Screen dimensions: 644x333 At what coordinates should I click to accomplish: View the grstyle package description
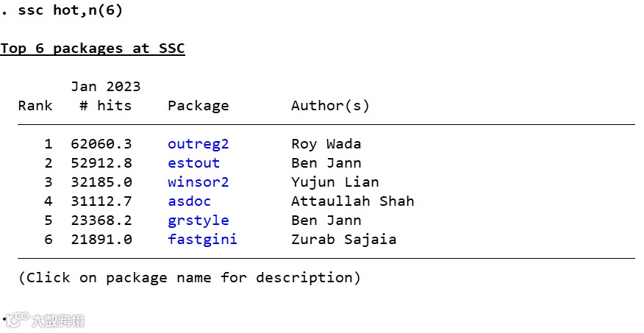click(198, 221)
